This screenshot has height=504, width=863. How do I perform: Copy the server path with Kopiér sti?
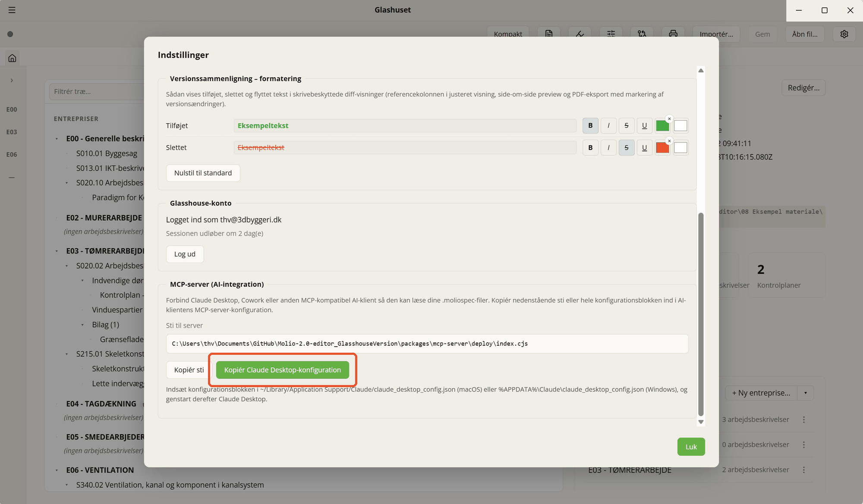tap(189, 370)
